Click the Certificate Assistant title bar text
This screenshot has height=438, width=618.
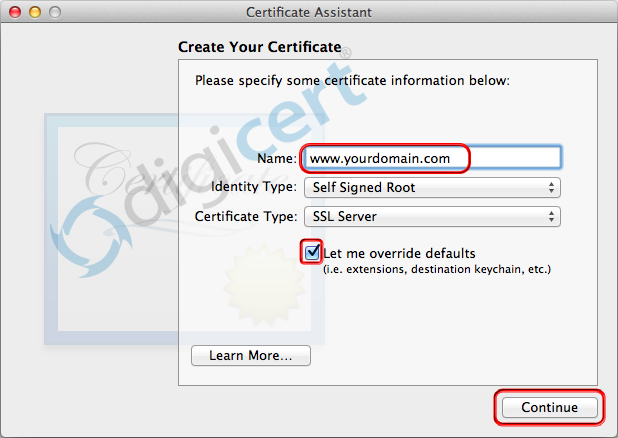pos(308,12)
